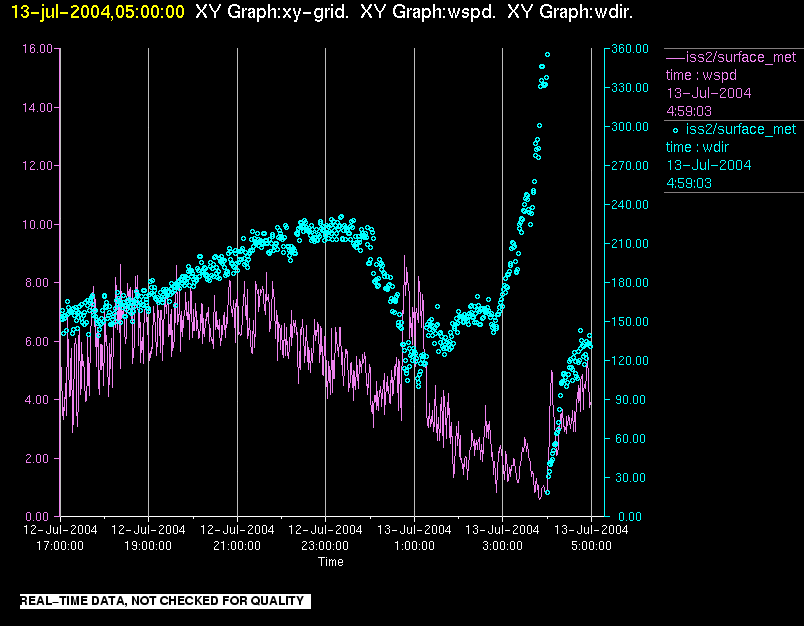The width and height of the screenshot is (804, 626).
Task: Click the 'time : wspd' legend line
Action: (x=701, y=75)
